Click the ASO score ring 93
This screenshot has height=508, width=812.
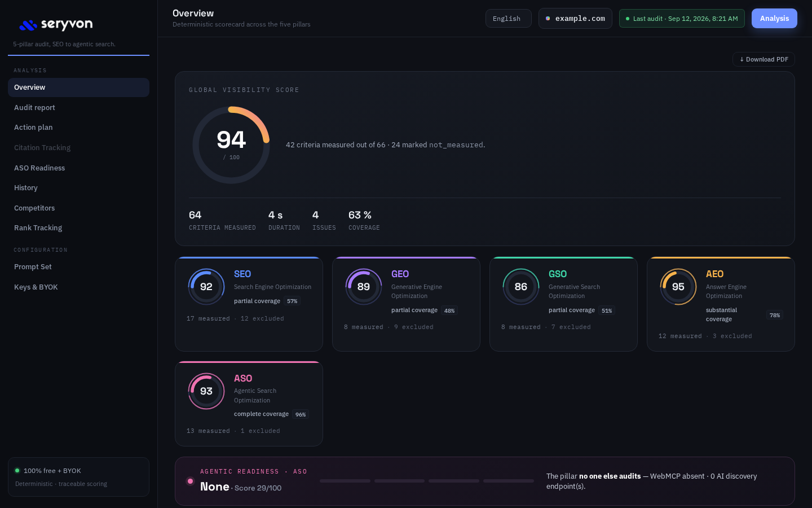coord(206,391)
